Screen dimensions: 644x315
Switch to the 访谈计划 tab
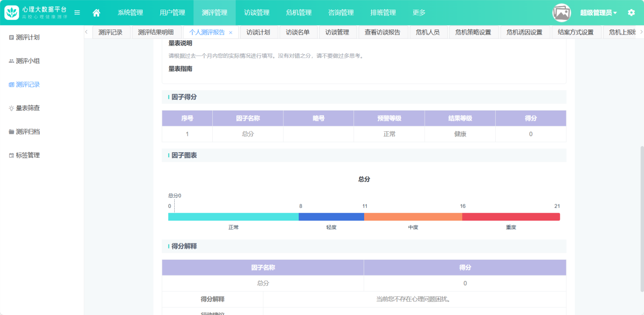click(259, 32)
